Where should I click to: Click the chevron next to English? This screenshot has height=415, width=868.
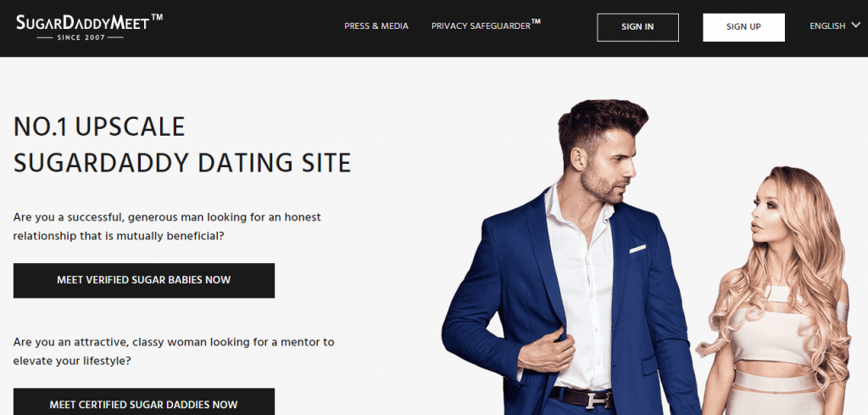[x=856, y=25]
